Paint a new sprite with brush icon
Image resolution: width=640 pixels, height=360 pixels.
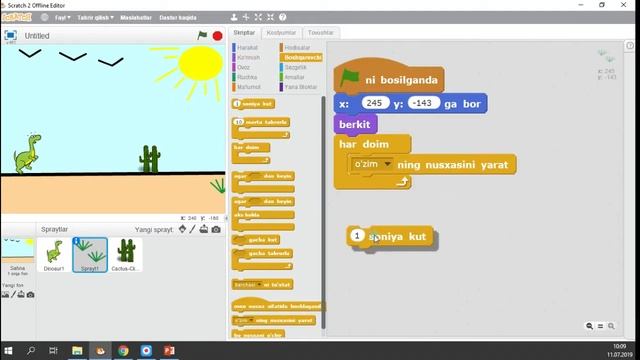[x=193, y=229]
